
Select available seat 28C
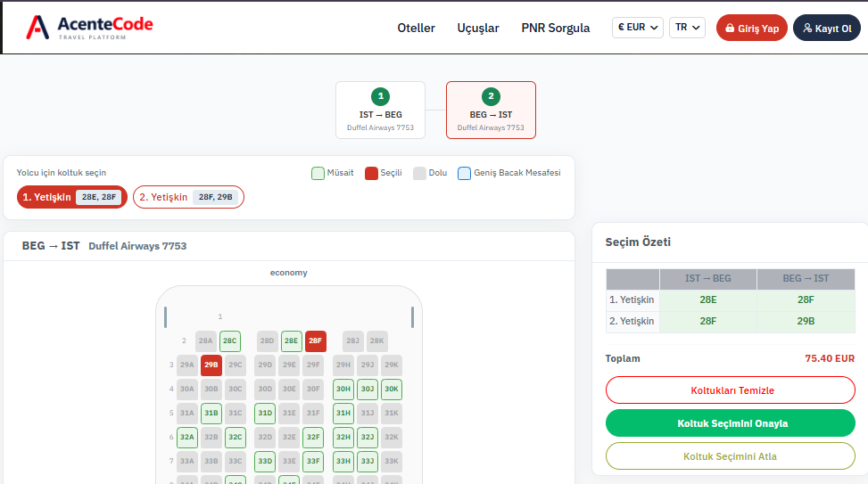click(x=230, y=340)
